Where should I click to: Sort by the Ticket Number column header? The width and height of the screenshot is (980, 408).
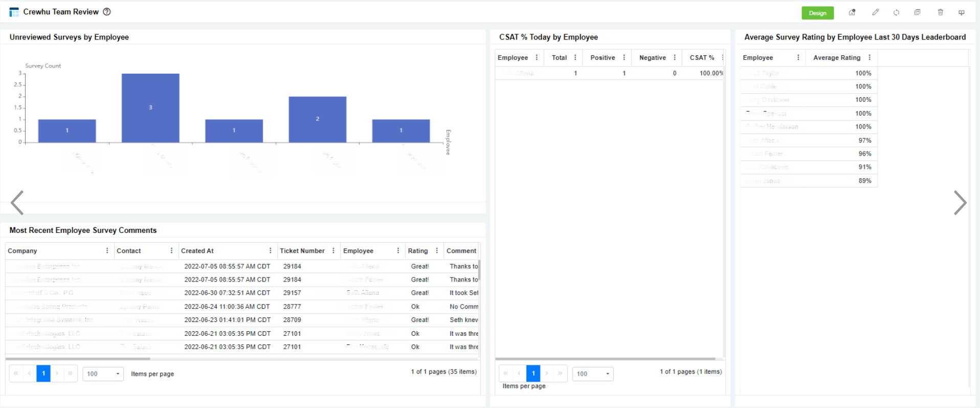pyautogui.click(x=302, y=251)
